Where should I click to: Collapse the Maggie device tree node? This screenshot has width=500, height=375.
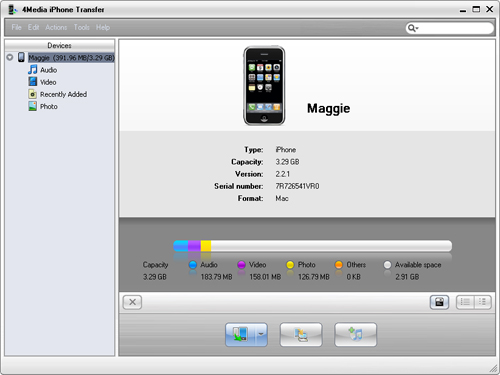coord(10,57)
